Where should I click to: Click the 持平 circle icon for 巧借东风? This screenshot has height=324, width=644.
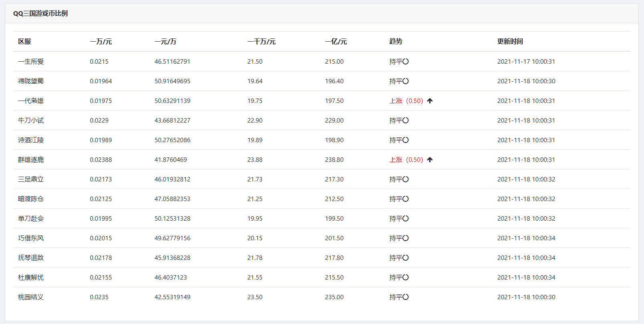pyautogui.click(x=406, y=238)
